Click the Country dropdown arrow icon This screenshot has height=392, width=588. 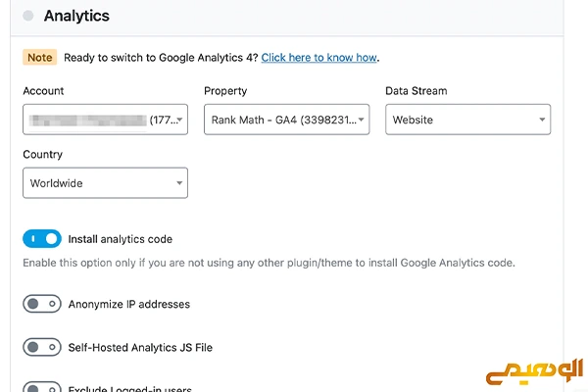coord(179,183)
